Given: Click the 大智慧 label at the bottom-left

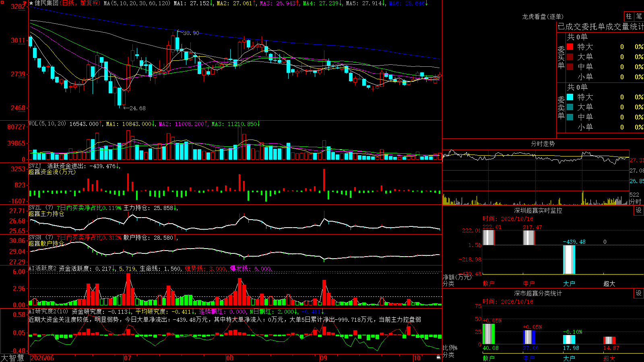Looking at the screenshot, I should (x=12, y=358).
